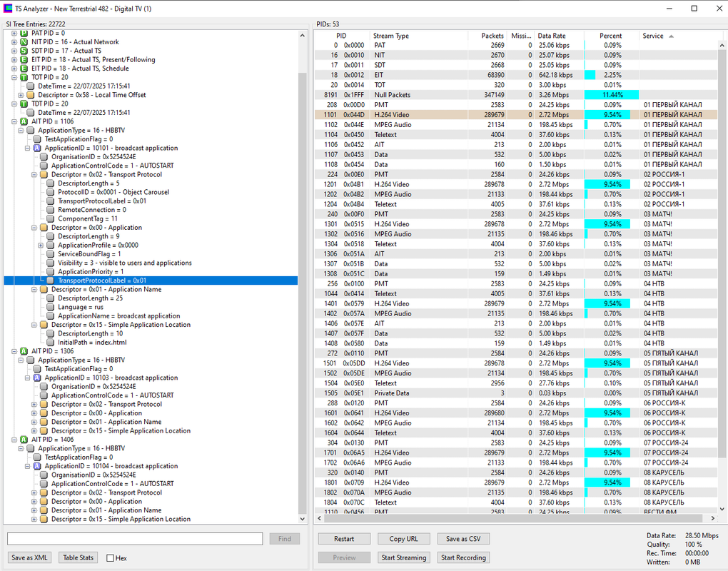Collapse Transport Protocol descriptor under AIT 1106
This screenshot has width=728, height=571.
point(34,175)
